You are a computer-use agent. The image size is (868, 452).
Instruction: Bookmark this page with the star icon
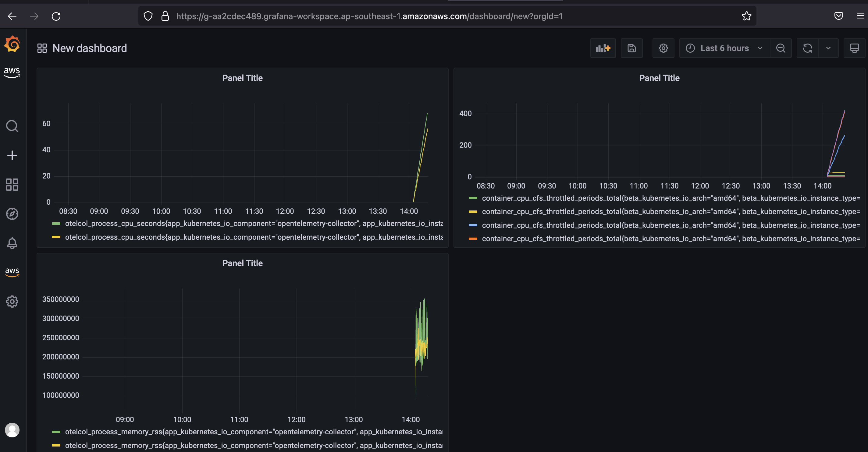tap(746, 16)
